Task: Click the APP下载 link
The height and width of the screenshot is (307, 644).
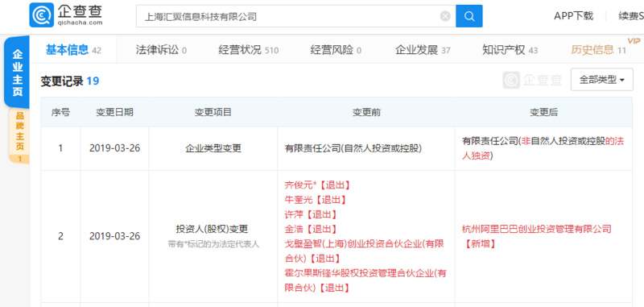Action: (573, 16)
